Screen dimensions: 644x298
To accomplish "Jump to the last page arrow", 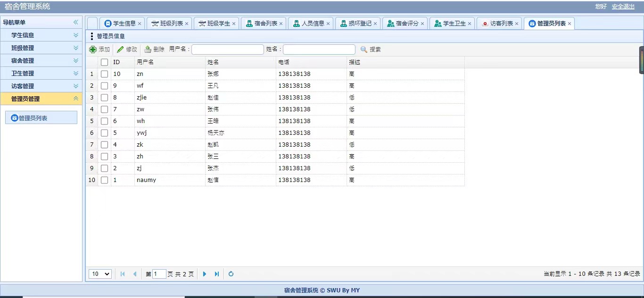I will coord(217,274).
